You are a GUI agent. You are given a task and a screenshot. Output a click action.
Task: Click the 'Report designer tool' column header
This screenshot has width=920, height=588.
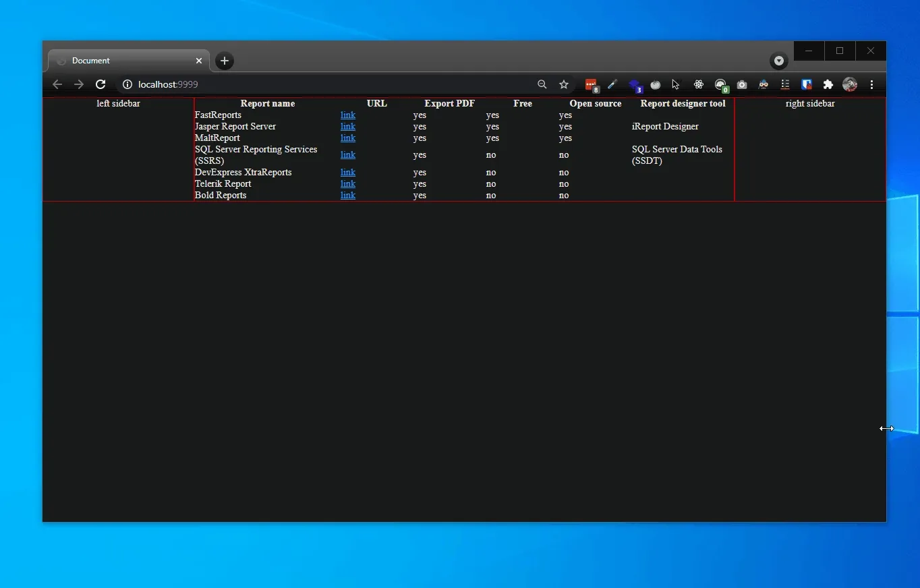[x=683, y=104]
